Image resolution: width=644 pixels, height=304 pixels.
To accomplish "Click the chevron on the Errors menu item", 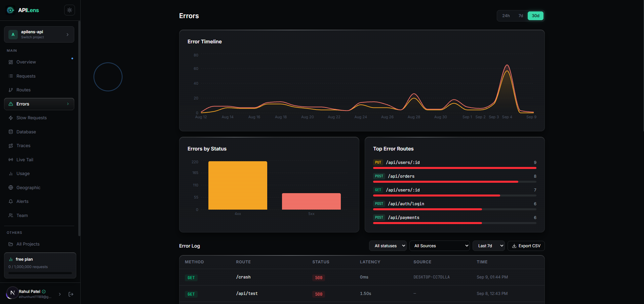I will click(68, 104).
